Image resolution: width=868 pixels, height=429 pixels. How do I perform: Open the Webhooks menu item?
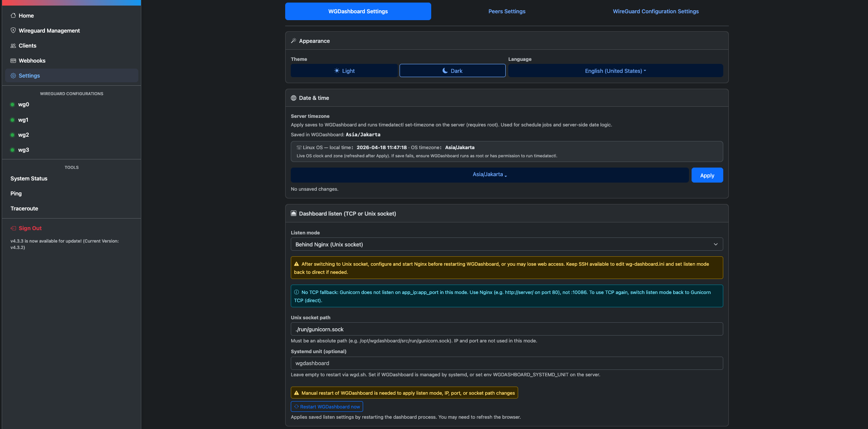(72, 60)
